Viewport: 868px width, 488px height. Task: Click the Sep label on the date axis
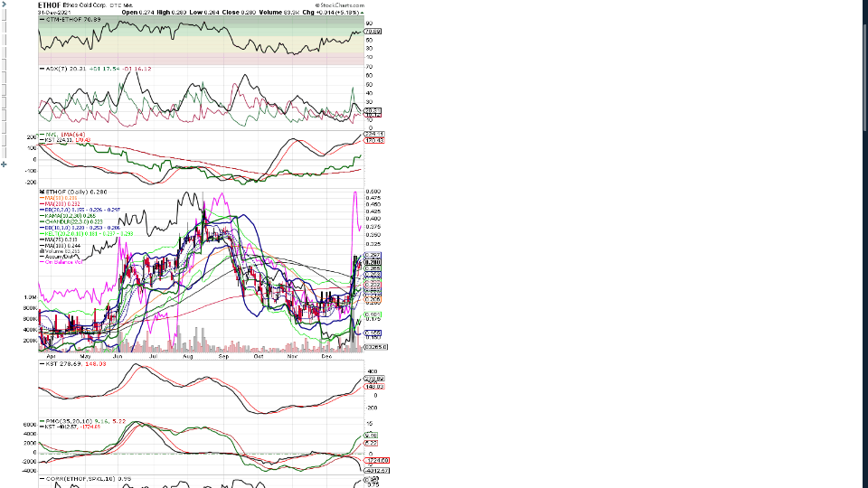coord(223,356)
